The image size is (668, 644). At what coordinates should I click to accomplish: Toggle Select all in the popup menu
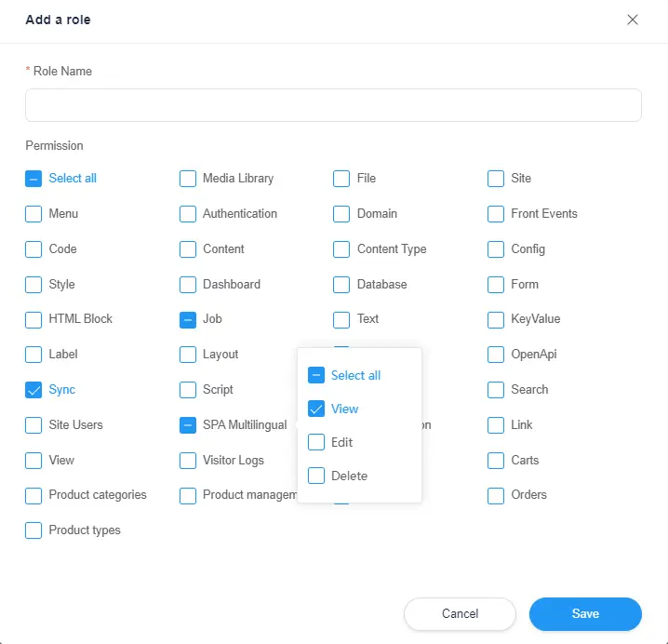tap(316, 376)
